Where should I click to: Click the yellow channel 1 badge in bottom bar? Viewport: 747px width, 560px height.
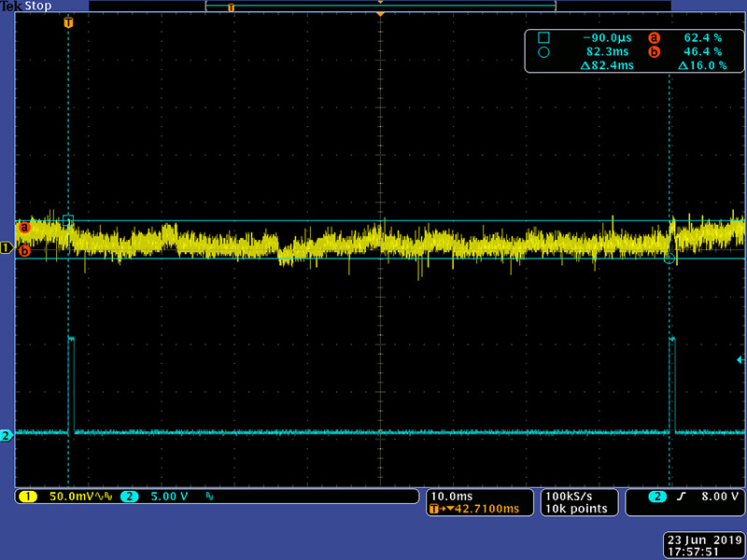[x=27, y=497]
